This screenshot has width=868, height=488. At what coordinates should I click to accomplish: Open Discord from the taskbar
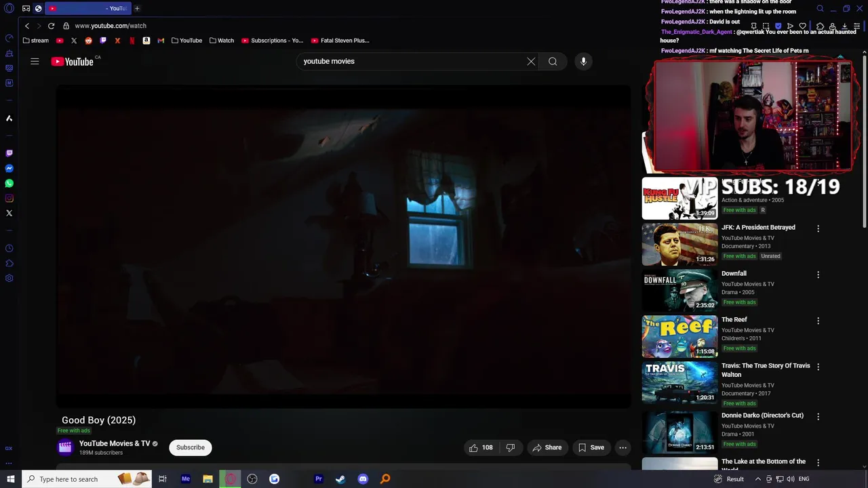(x=363, y=479)
